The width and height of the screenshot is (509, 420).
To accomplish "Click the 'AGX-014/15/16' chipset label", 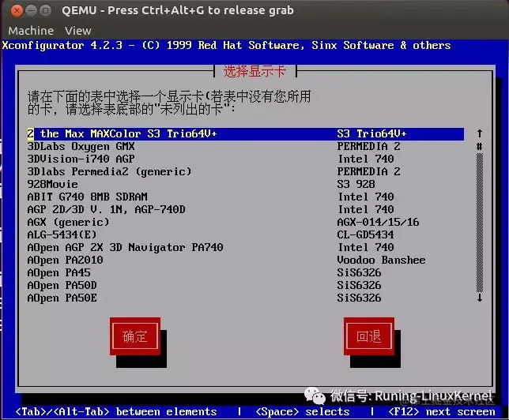I will (x=378, y=222).
